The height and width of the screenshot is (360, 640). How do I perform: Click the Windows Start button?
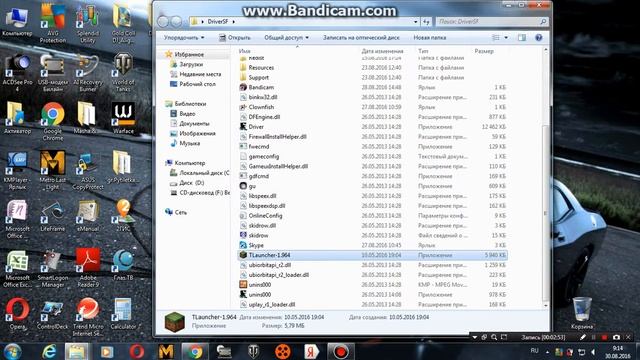point(12,351)
